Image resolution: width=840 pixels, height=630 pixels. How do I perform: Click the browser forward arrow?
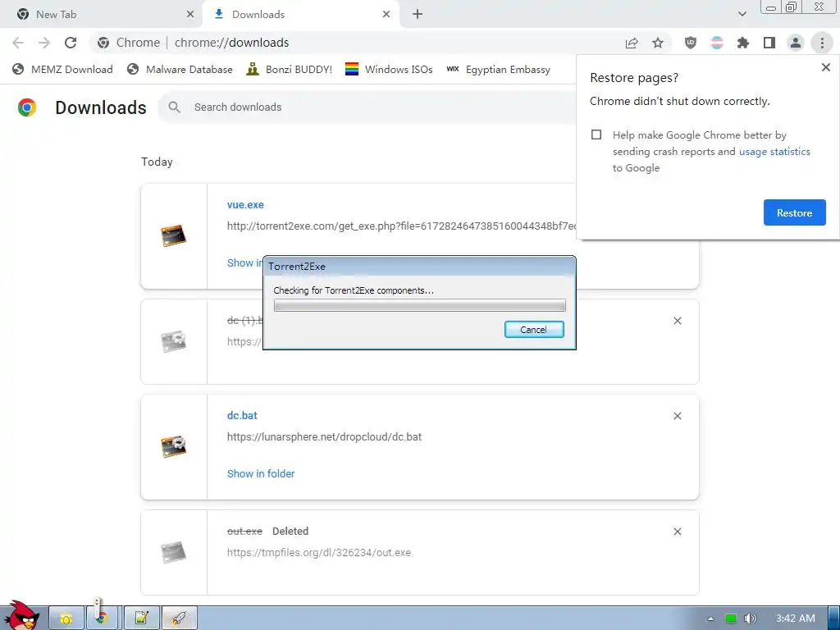44,43
